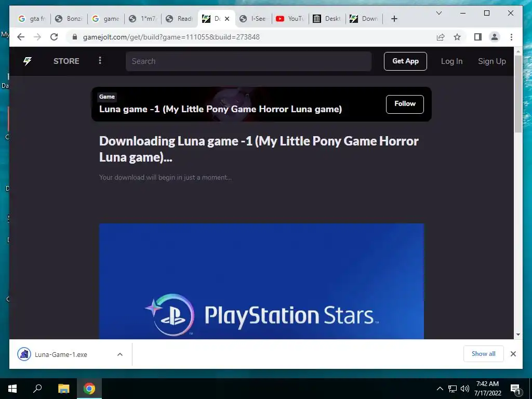Open the taskbar clock and date

tap(487, 389)
